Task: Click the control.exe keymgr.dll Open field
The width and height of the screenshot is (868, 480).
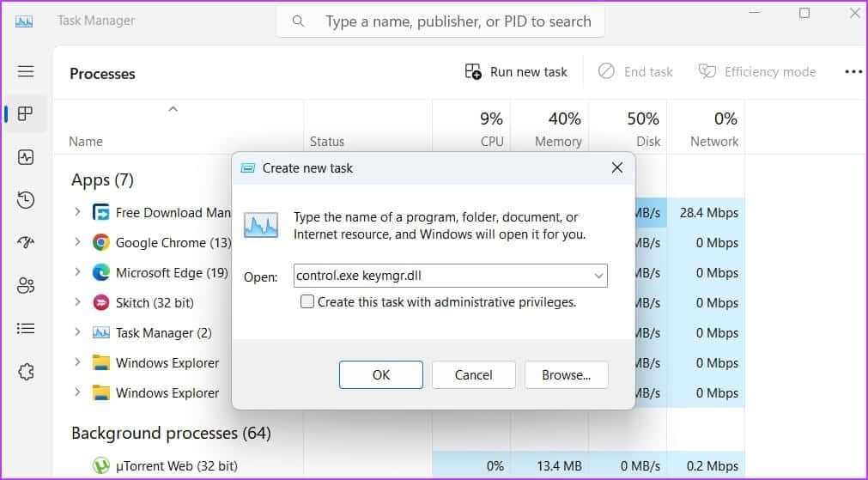Action: [x=450, y=276]
